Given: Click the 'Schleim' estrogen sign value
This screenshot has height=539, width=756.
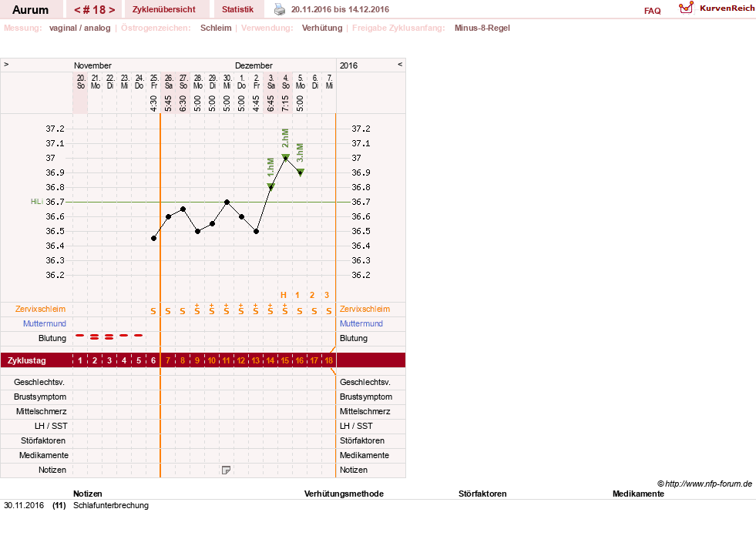Looking at the screenshot, I should [216, 28].
